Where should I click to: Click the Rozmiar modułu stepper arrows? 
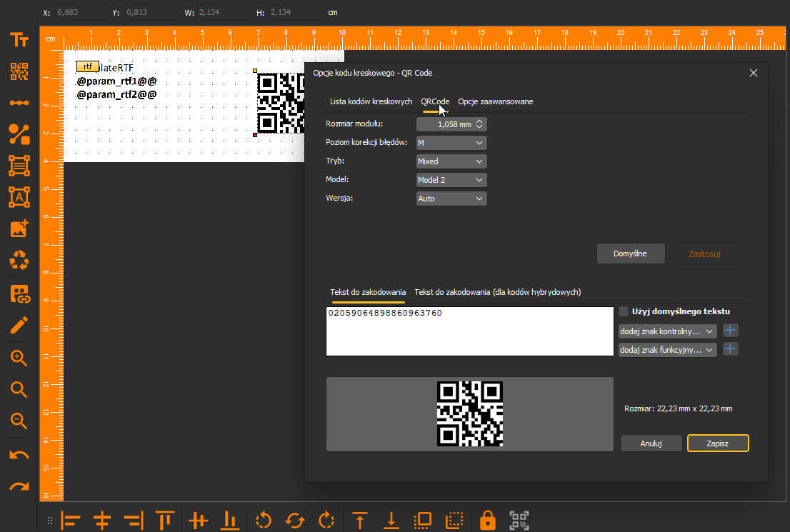click(479, 124)
